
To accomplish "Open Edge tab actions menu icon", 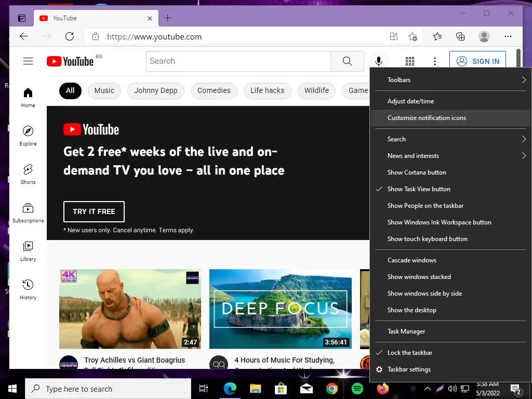I will (22, 18).
